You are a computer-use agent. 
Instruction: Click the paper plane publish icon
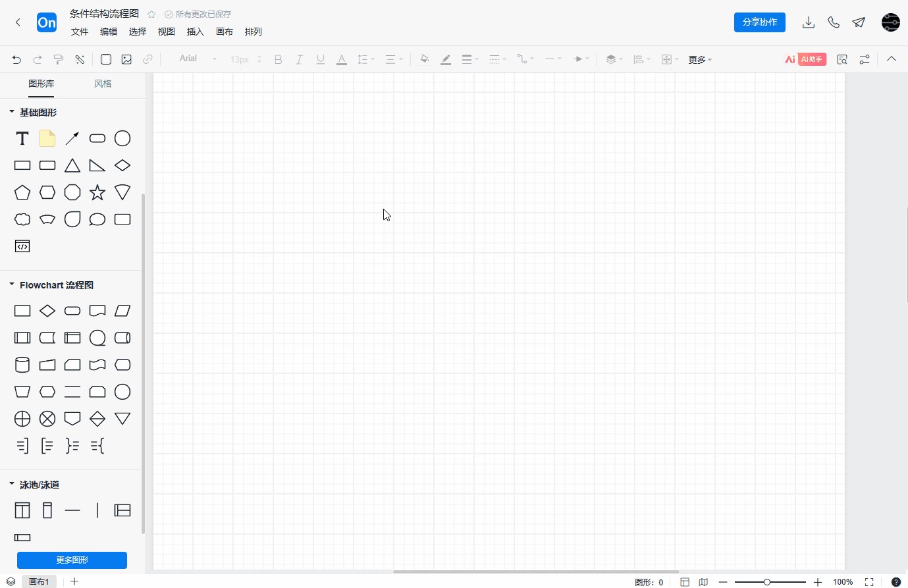pyautogui.click(x=859, y=22)
